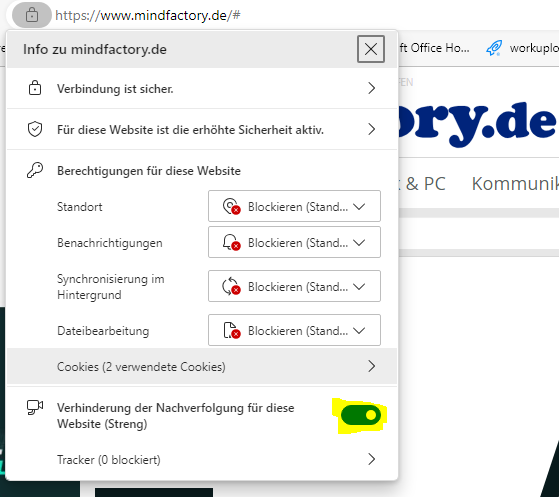Open the Benachrichtigungen permission dropdown
The height and width of the screenshot is (497, 559).
click(294, 242)
